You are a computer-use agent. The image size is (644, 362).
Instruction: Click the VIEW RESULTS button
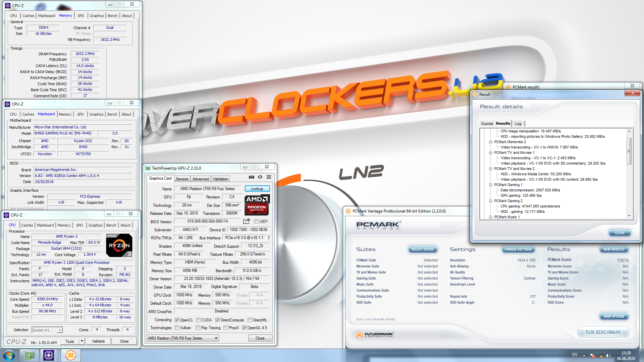coord(614,249)
